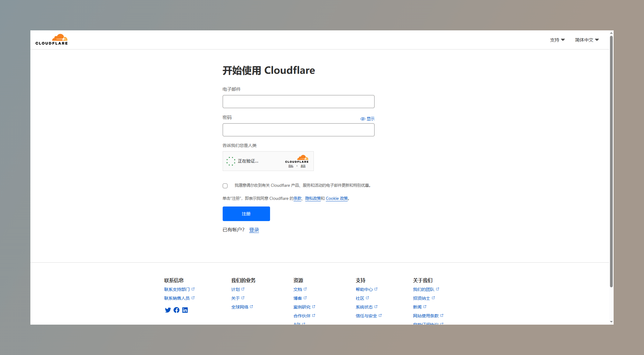Click the 告诉我们您是人类 label

[239, 145]
